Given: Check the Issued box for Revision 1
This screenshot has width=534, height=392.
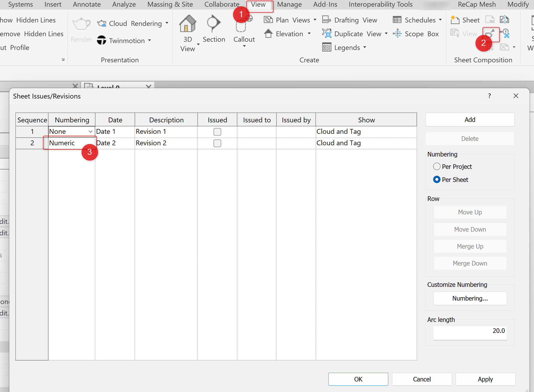Looking at the screenshot, I should pyautogui.click(x=217, y=132).
